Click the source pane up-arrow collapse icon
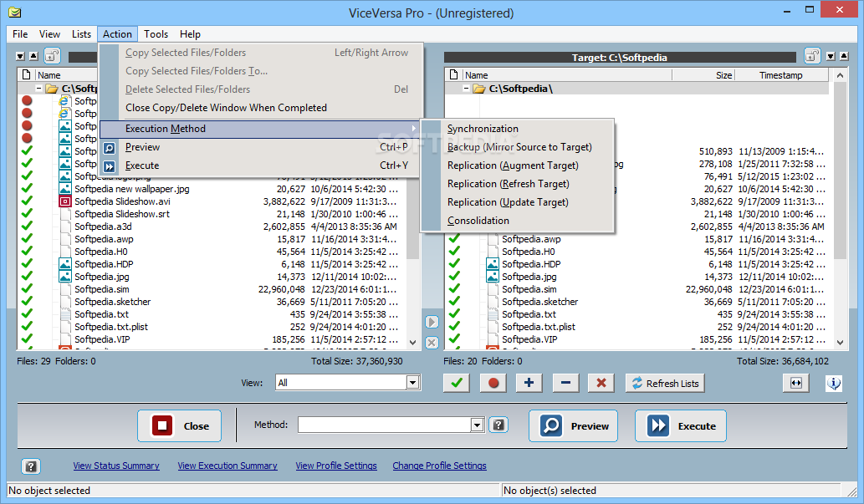864x504 pixels. [33, 56]
